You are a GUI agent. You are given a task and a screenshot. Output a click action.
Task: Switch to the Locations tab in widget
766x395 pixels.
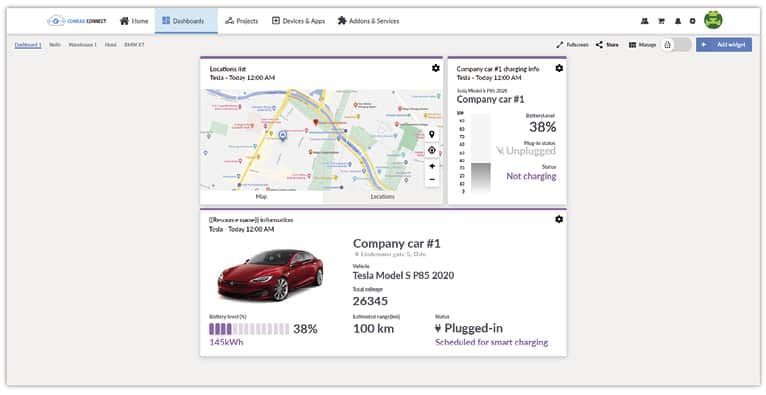[x=383, y=196]
